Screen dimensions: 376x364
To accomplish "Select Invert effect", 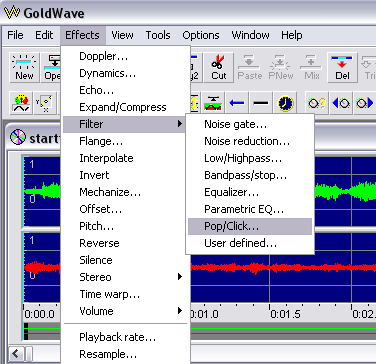I will pos(124,175).
